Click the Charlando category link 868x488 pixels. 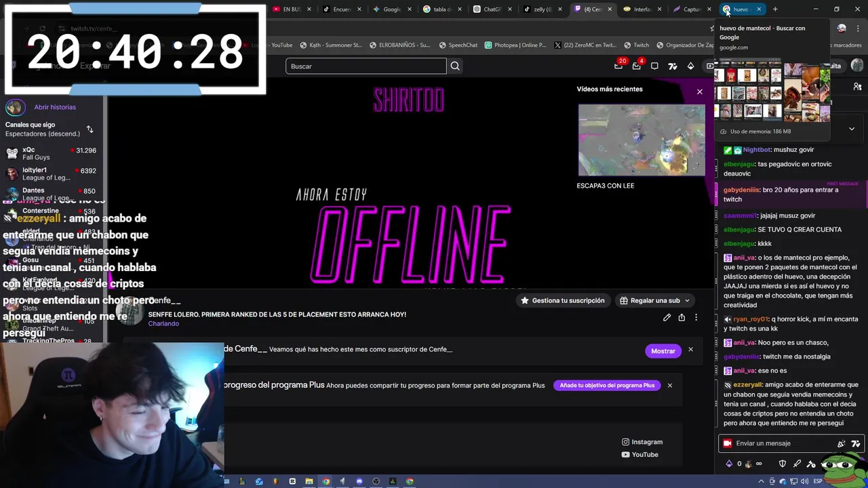tap(163, 324)
